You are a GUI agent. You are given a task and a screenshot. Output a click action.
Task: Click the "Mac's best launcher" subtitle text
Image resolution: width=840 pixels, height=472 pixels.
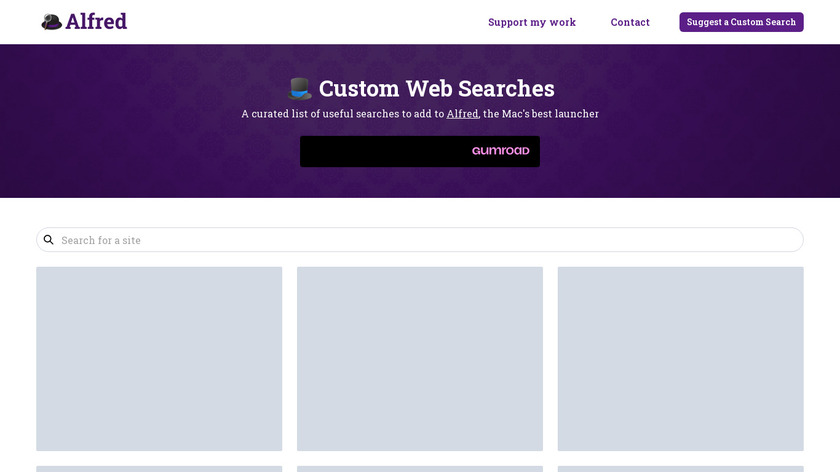(548, 114)
